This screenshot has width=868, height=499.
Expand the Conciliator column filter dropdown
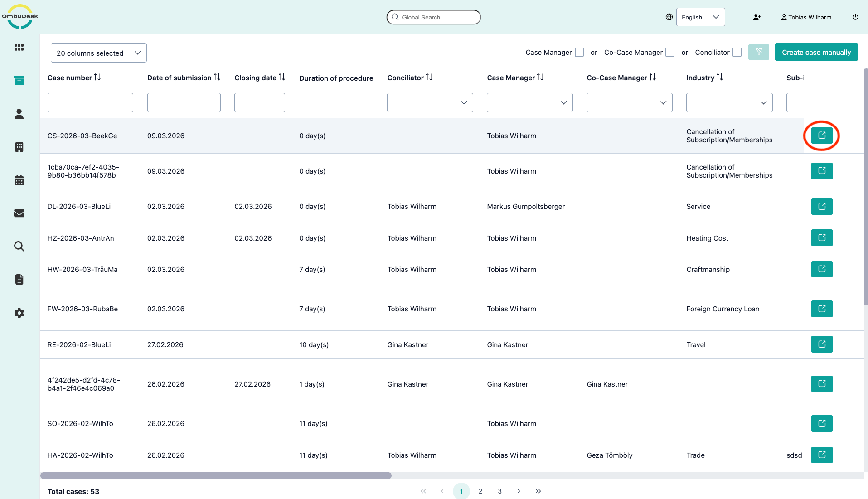[430, 102]
